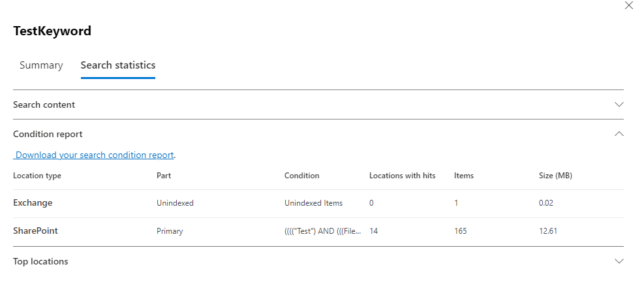Expand Search content using its chevron
The image size is (644, 303).
click(x=619, y=104)
